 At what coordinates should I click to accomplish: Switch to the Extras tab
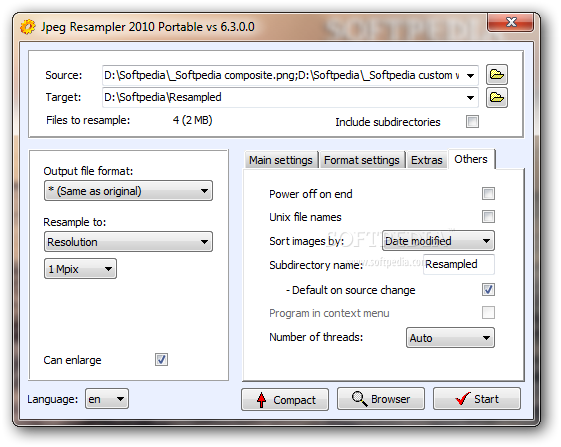click(426, 160)
